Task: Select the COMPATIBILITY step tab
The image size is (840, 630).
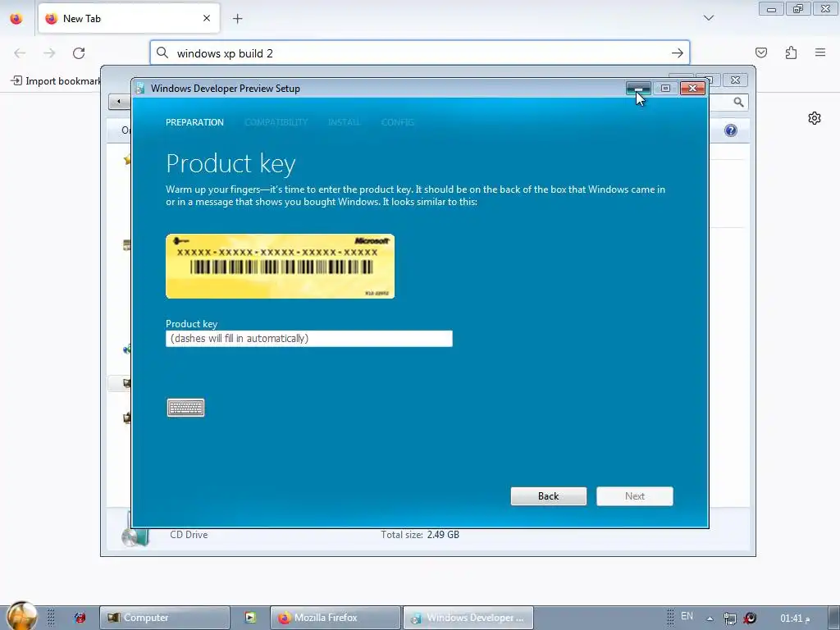Action: 276,122
